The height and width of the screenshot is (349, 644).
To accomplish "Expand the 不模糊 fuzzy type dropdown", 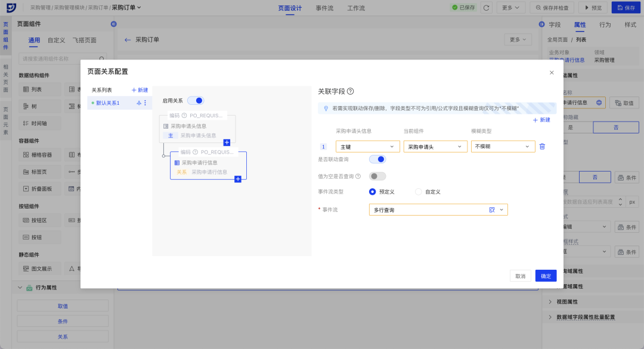I will tap(503, 147).
